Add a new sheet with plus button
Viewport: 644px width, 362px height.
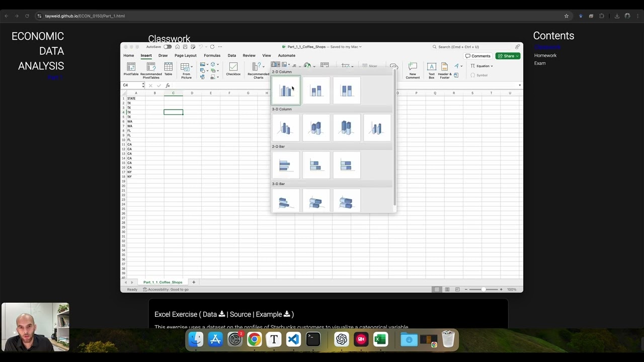pos(194,282)
